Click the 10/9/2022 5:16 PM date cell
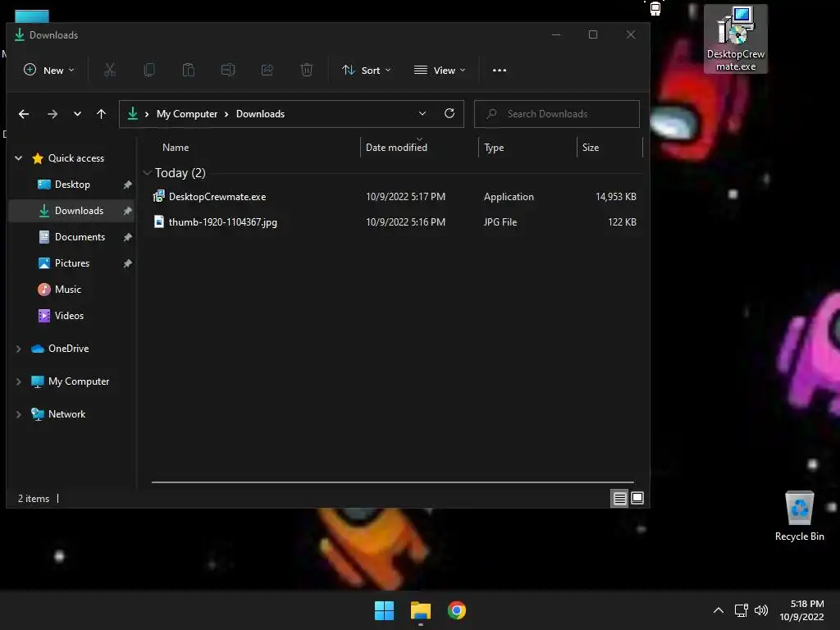Screen dimensions: 840x630 click(x=405, y=221)
